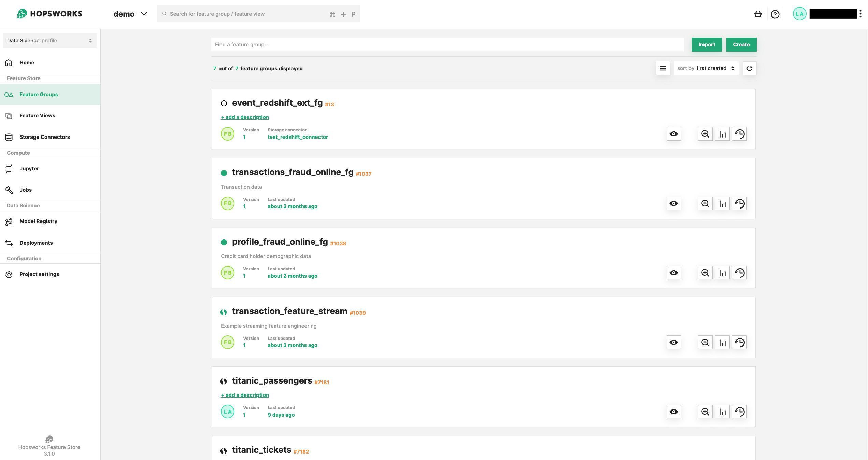Click the Jupyter icon in the sidebar
The image size is (868, 460).
pyautogui.click(x=9, y=169)
